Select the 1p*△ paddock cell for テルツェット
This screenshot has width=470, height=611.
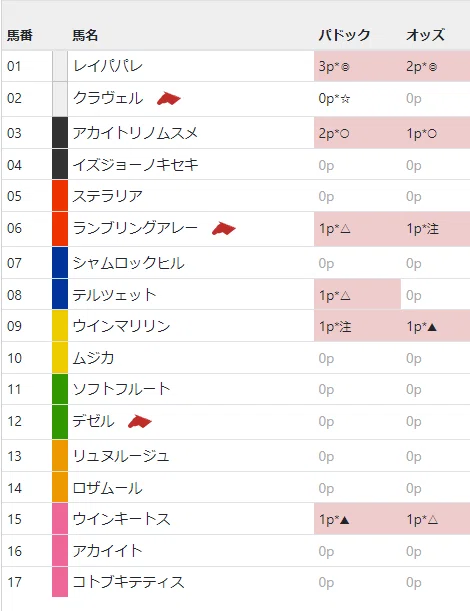(357, 295)
